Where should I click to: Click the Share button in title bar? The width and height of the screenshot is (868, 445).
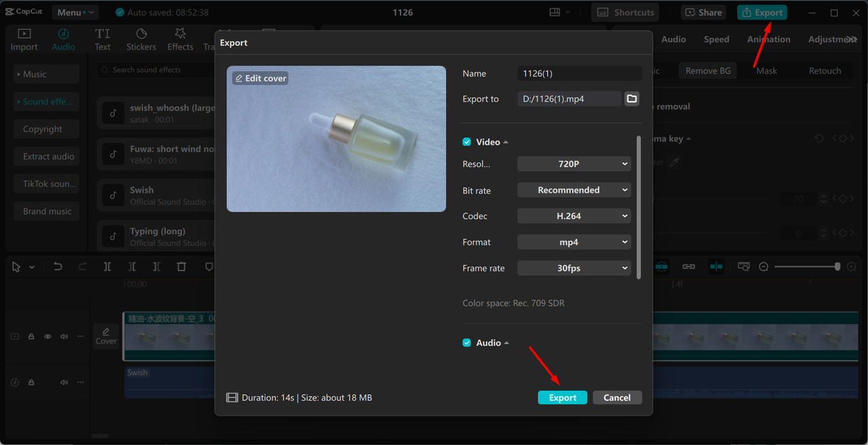(703, 12)
